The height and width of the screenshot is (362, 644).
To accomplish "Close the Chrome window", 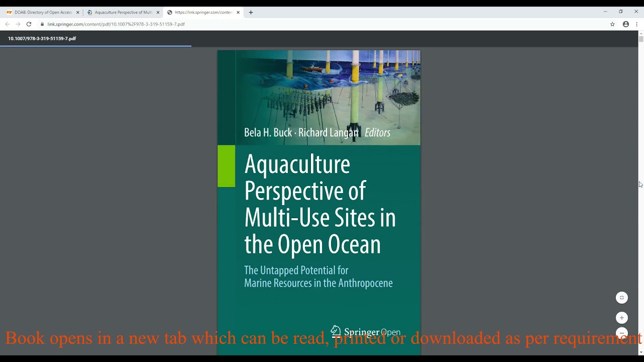I will pyautogui.click(x=636, y=12).
